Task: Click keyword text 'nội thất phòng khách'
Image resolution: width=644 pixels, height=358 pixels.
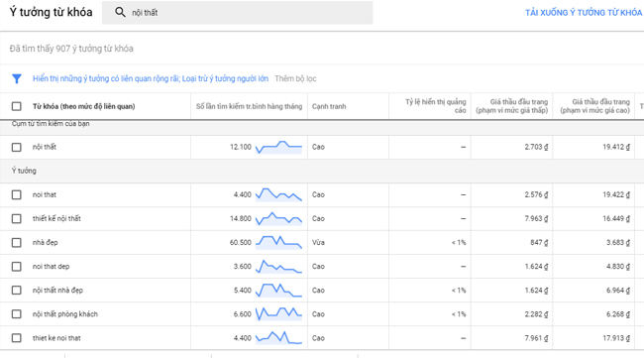Action: (x=65, y=314)
